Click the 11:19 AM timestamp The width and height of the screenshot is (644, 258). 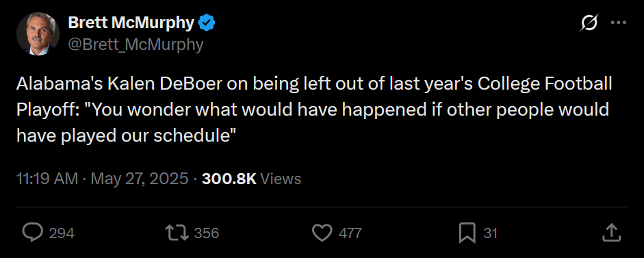pos(47,179)
